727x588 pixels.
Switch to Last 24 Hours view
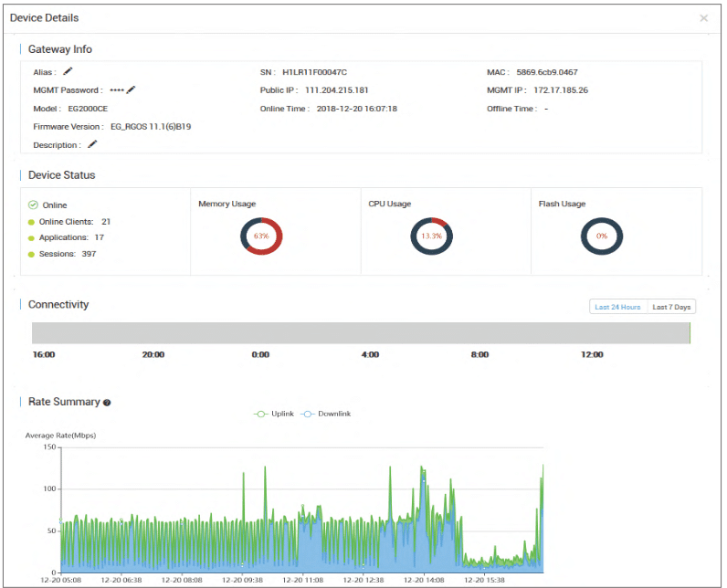617,307
